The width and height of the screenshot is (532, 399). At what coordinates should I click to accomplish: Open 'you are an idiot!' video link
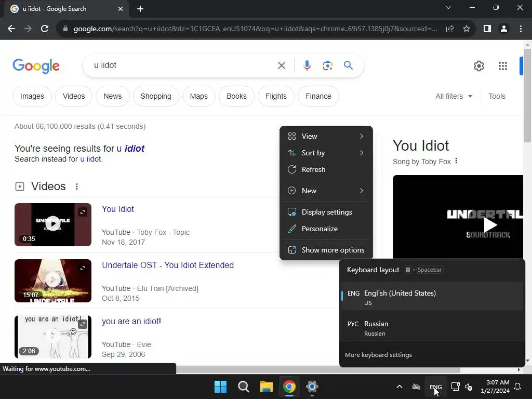click(x=131, y=321)
